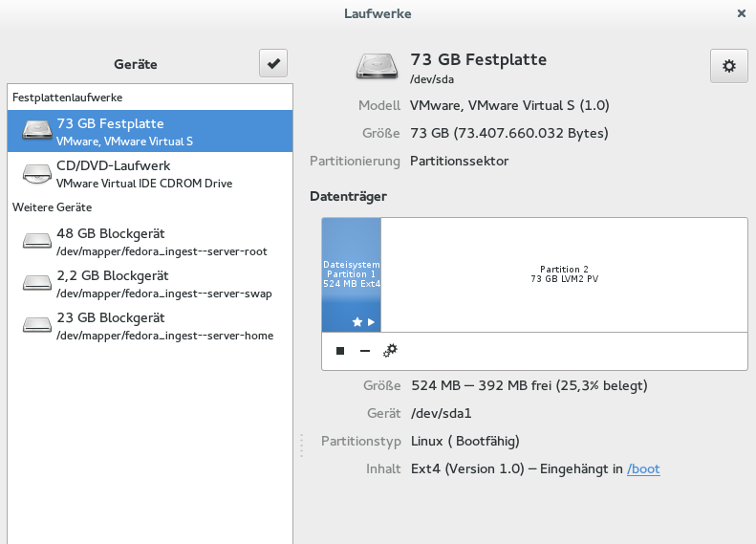Screen dimensions: 756x544
Task: Close the Laufwerke window
Action: 742,14
